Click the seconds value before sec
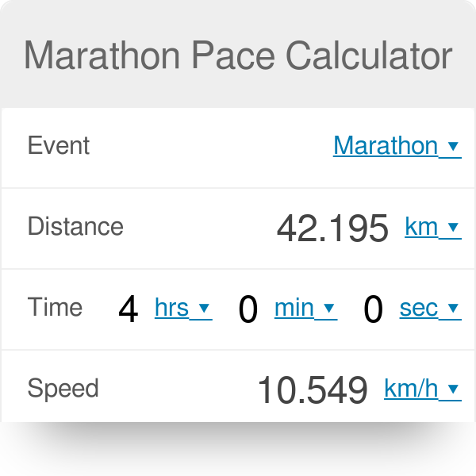This screenshot has height=476, width=476. point(373,309)
